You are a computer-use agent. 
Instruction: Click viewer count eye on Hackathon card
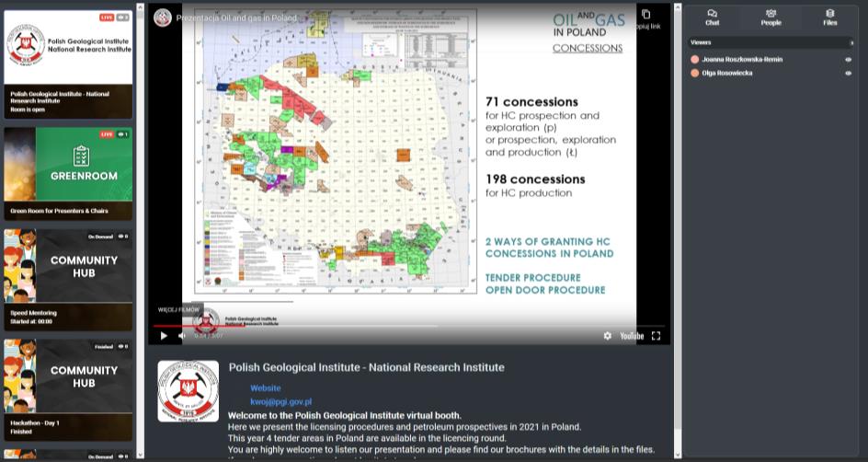point(123,347)
